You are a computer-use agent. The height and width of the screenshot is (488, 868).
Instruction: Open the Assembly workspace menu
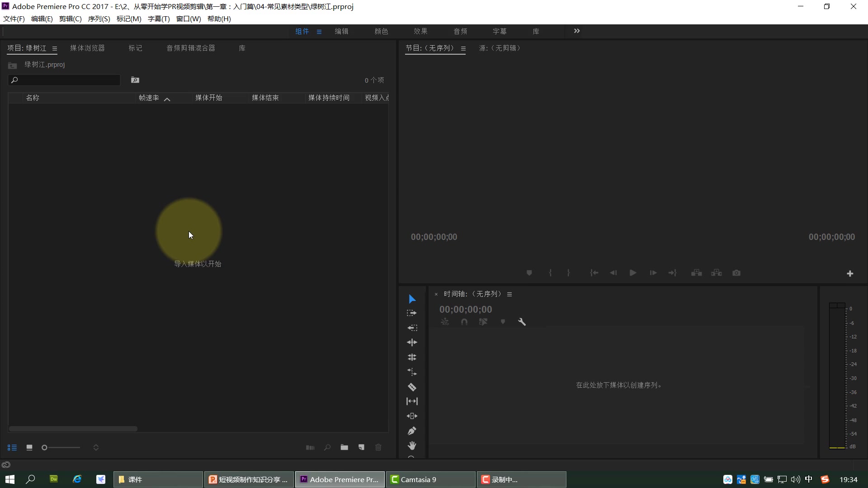319,32
